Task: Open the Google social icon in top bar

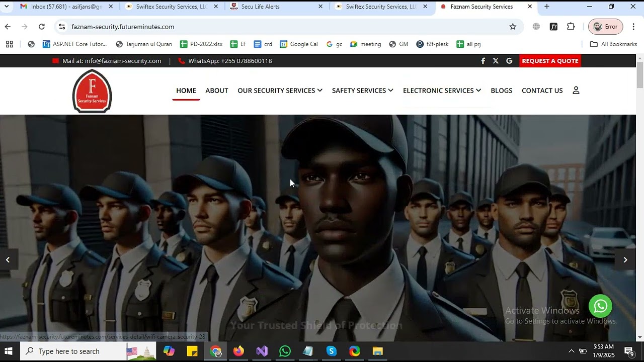Action: 509,61
